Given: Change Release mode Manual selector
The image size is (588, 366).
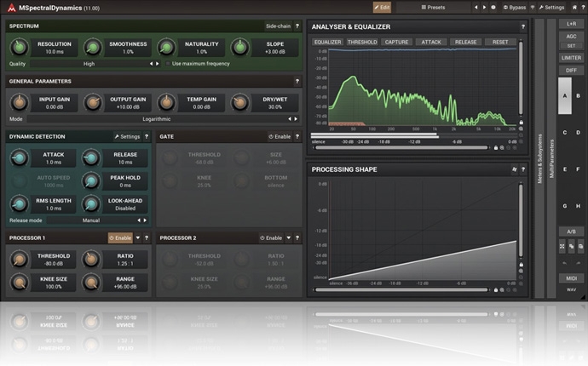Looking at the screenshot, I should [89, 220].
